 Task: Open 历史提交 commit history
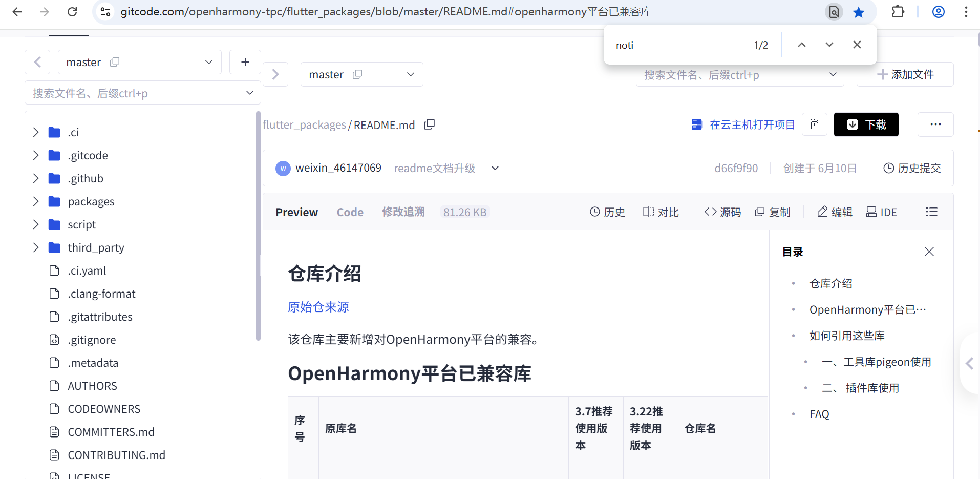(912, 168)
